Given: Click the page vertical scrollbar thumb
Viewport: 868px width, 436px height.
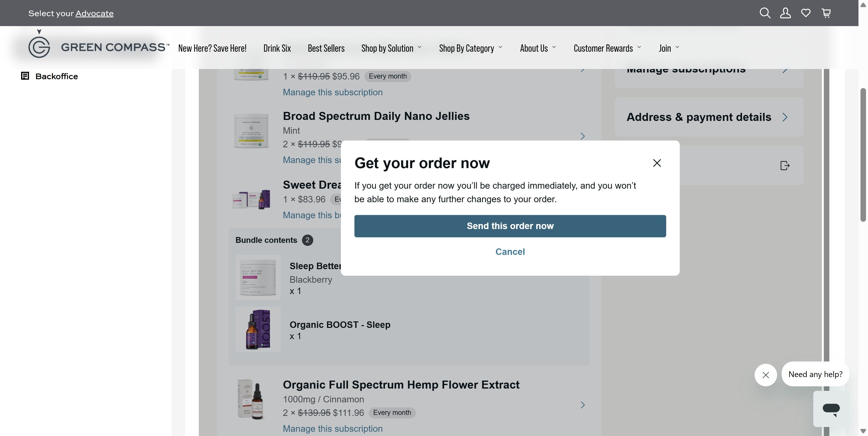Looking at the screenshot, I should [x=863, y=155].
